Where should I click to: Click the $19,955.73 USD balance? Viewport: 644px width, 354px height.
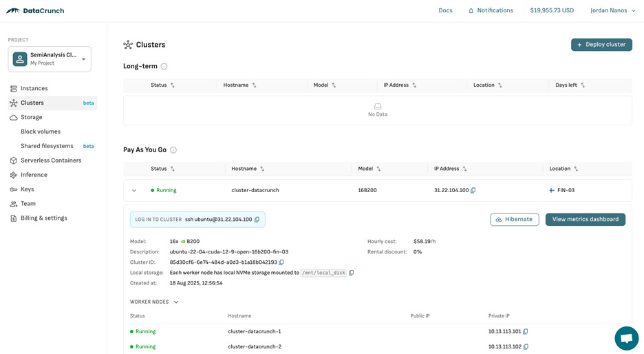point(552,11)
